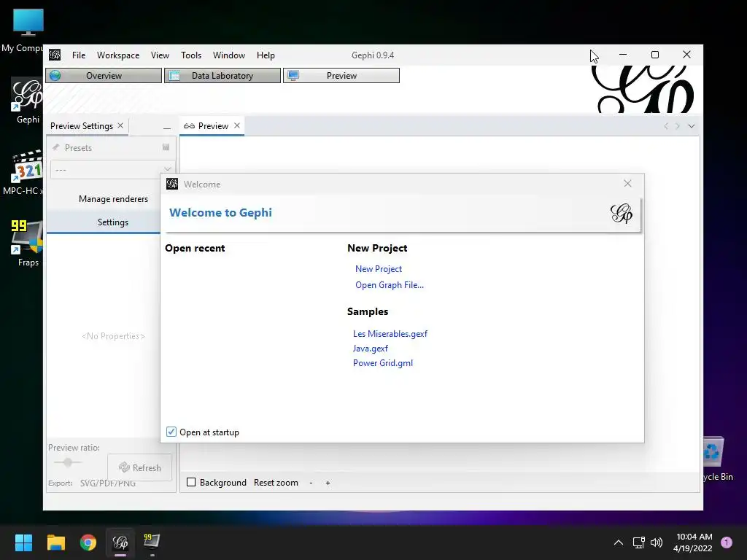Open the notification badge in the taskbar
The height and width of the screenshot is (560, 747).
coord(727,542)
